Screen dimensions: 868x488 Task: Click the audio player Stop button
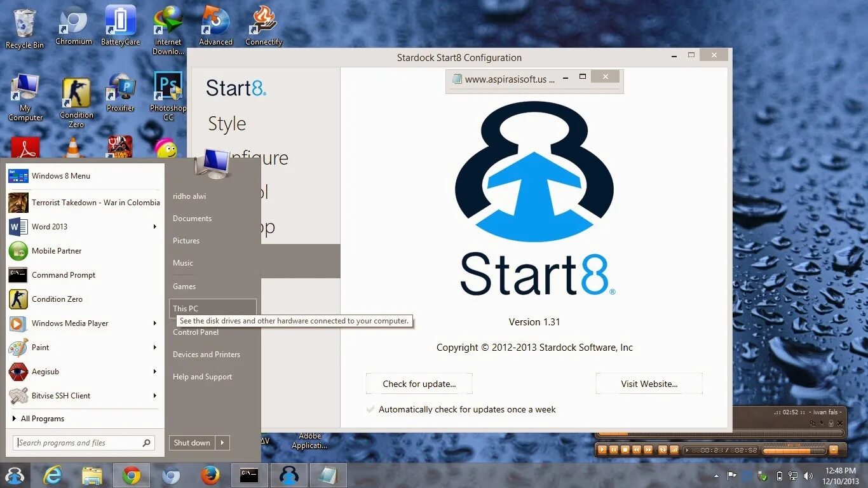[x=625, y=450]
